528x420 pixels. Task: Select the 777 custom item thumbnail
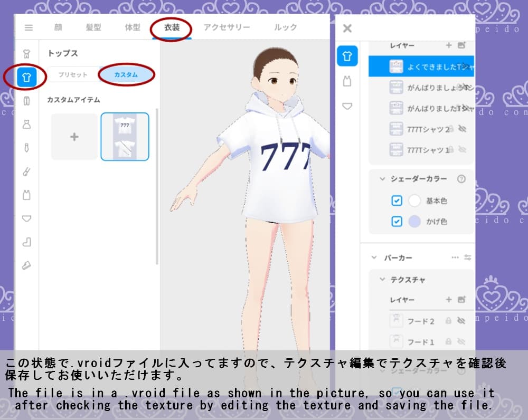[x=125, y=137]
